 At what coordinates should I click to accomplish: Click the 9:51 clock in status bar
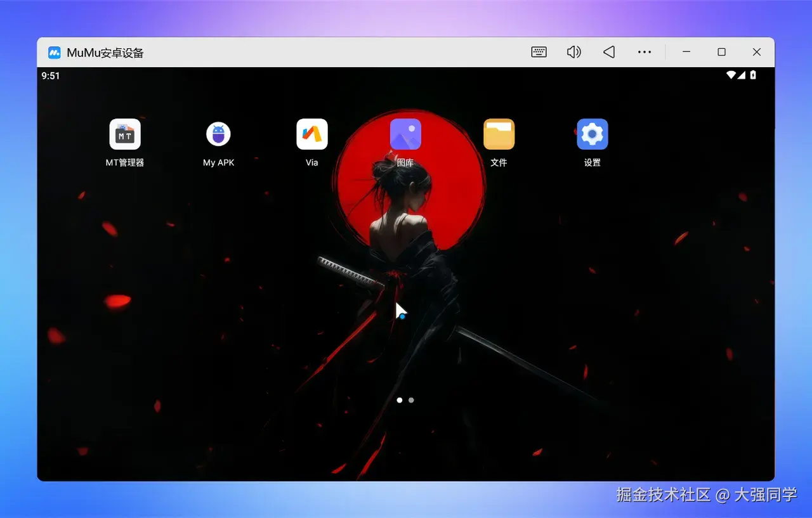click(x=51, y=75)
